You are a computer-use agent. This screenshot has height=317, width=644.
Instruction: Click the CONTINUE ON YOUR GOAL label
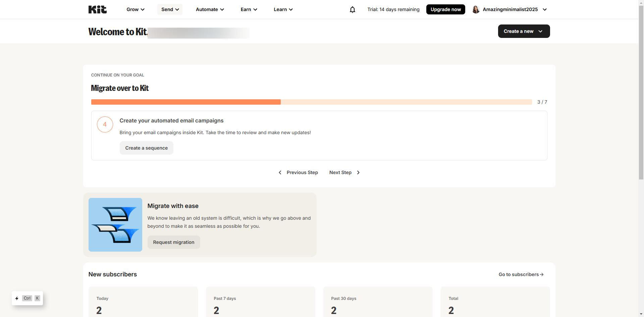coord(117,75)
